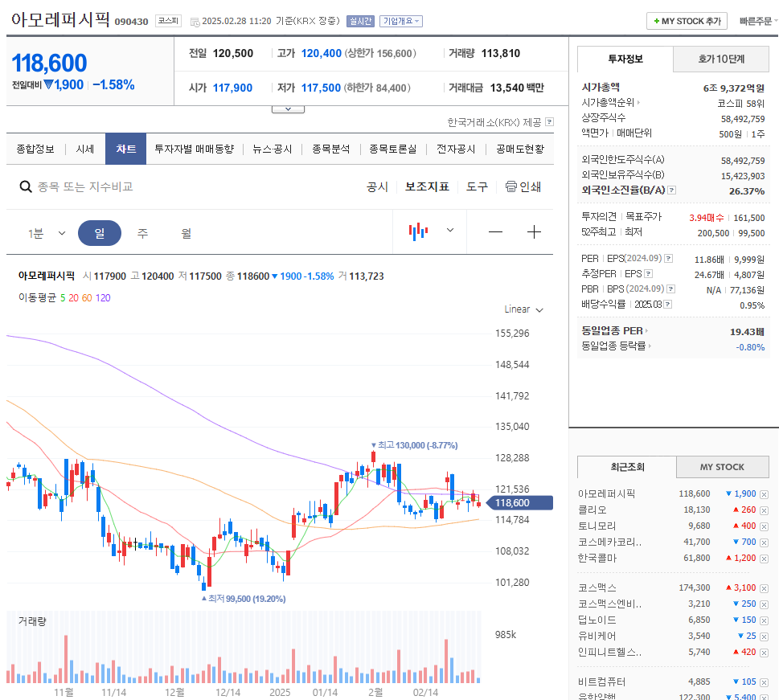Remove 클리오 from the recent stocks list
The width and height of the screenshot is (779, 700).
pos(765,510)
